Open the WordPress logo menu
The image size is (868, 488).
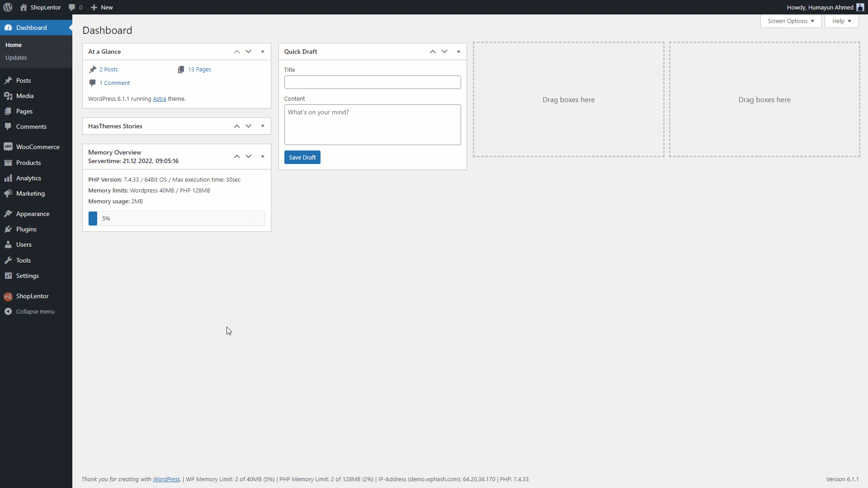point(8,7)
